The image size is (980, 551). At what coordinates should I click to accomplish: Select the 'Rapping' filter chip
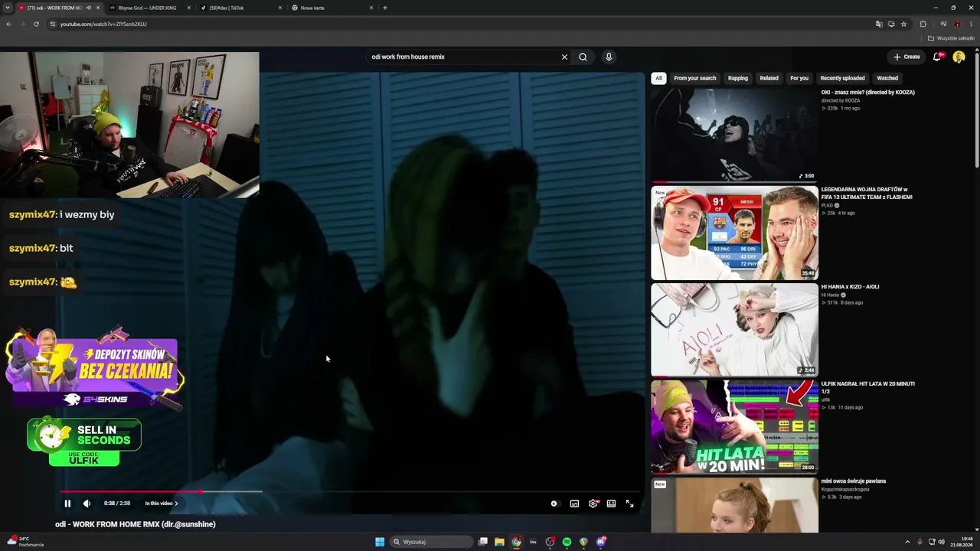(738, 78)
